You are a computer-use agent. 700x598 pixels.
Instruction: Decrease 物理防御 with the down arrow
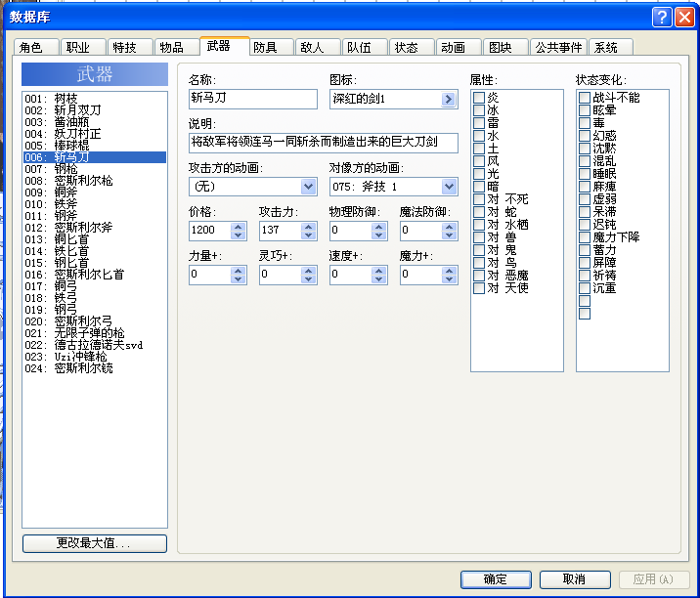coord(379,235)
